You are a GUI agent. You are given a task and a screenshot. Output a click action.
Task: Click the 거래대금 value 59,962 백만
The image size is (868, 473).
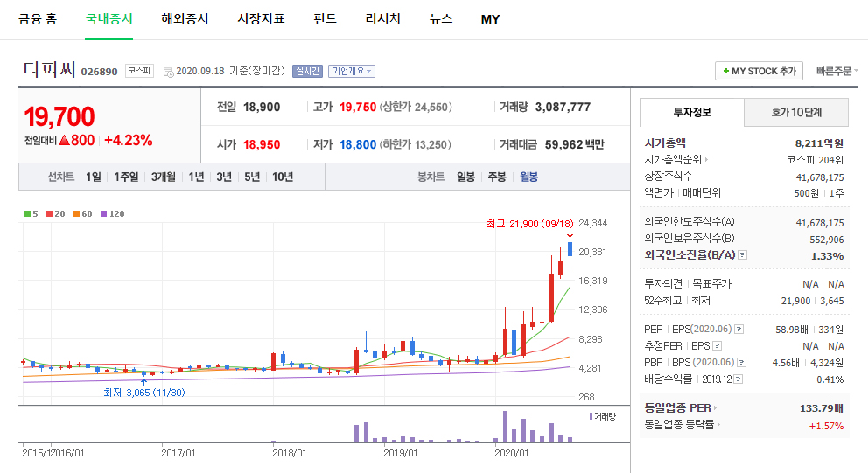point(575,144)
